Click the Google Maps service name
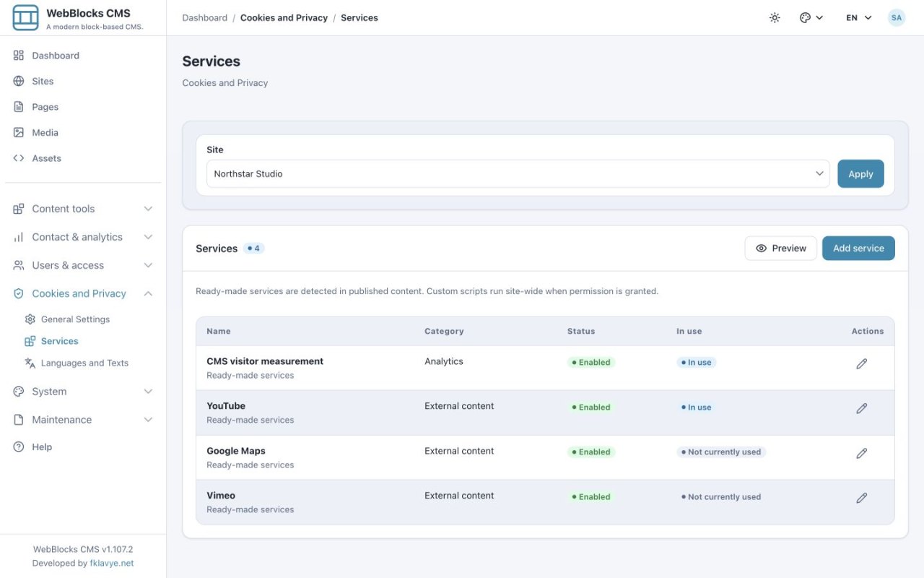The height and width of the screenshot is (578, 924). click(236, 451)
